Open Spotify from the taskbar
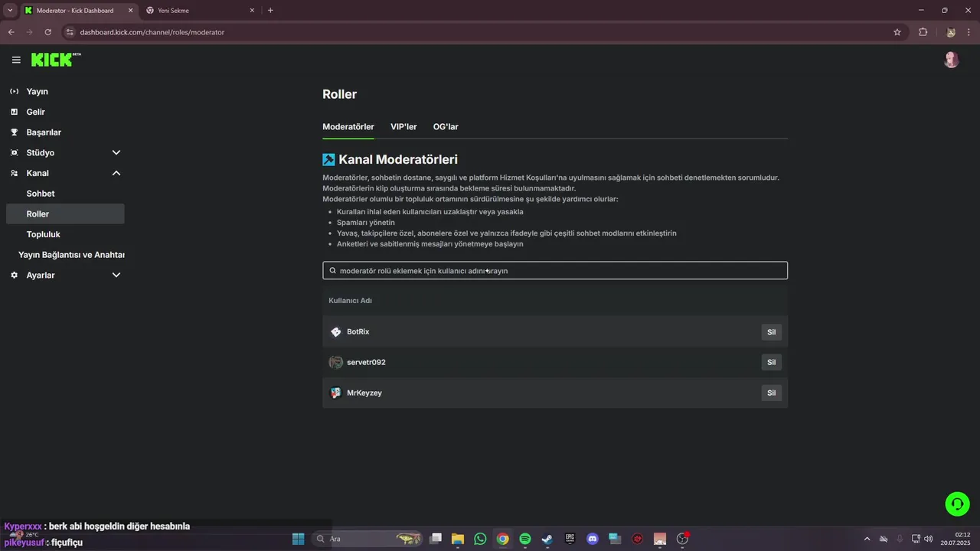This screenshot has width=980, height=551. [525, 539]
